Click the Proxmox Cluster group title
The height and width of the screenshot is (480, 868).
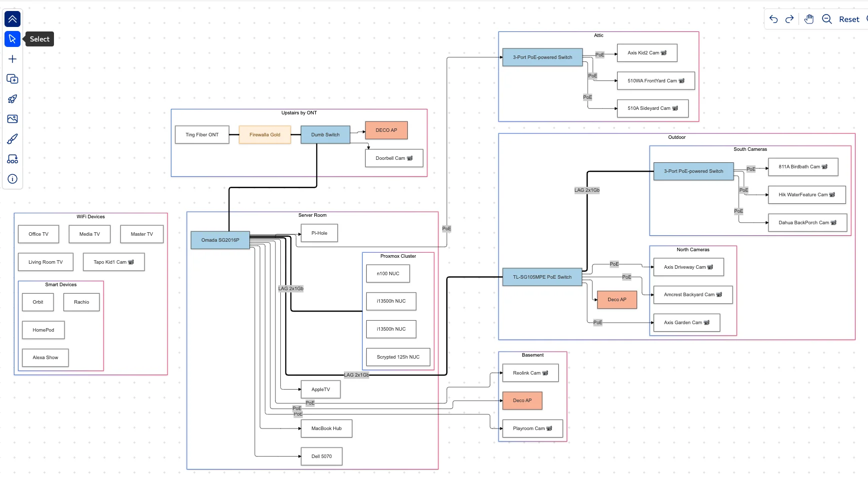[x=398, y=256]
